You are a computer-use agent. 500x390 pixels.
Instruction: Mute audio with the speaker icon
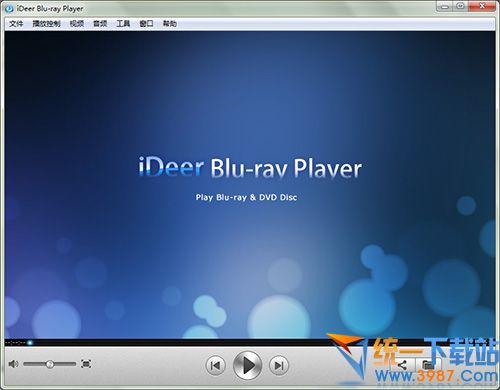pos(13,364)
